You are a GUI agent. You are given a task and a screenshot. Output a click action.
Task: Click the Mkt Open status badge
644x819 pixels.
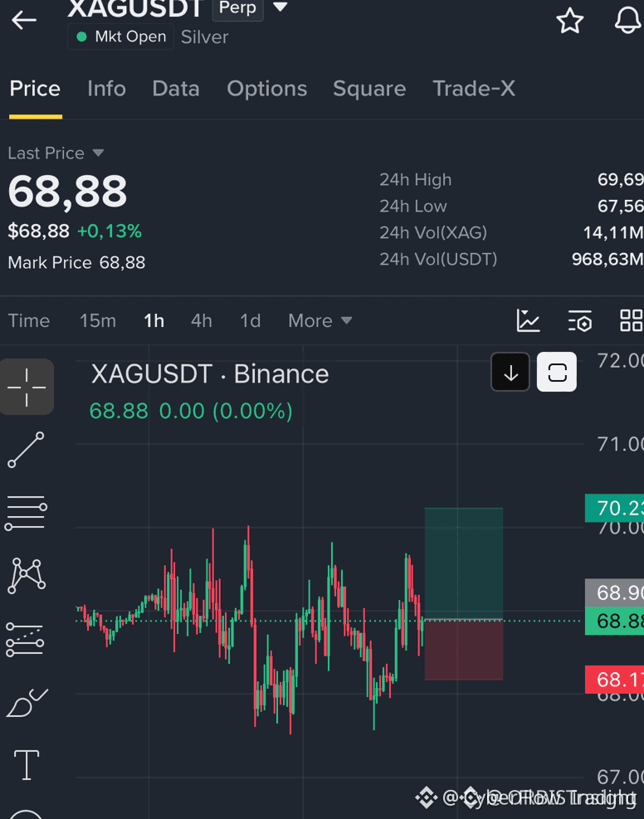[120, 37]
